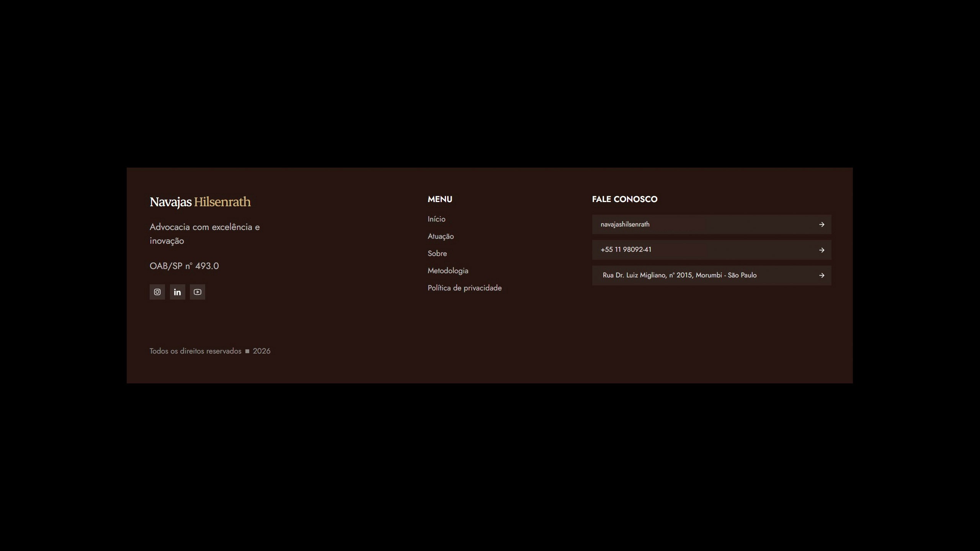Open the Atuação menu link

[x=441, y=236]
